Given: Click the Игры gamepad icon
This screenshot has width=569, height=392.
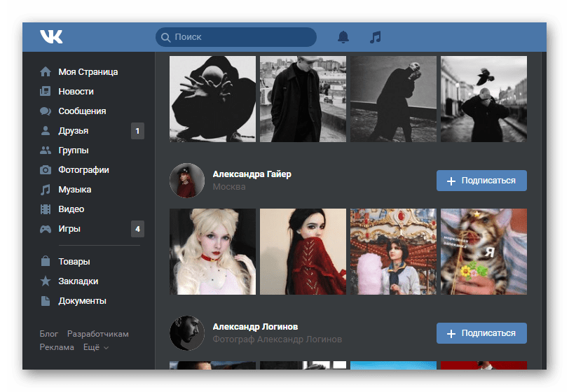Looking at the screenshot, I should 46,229.
